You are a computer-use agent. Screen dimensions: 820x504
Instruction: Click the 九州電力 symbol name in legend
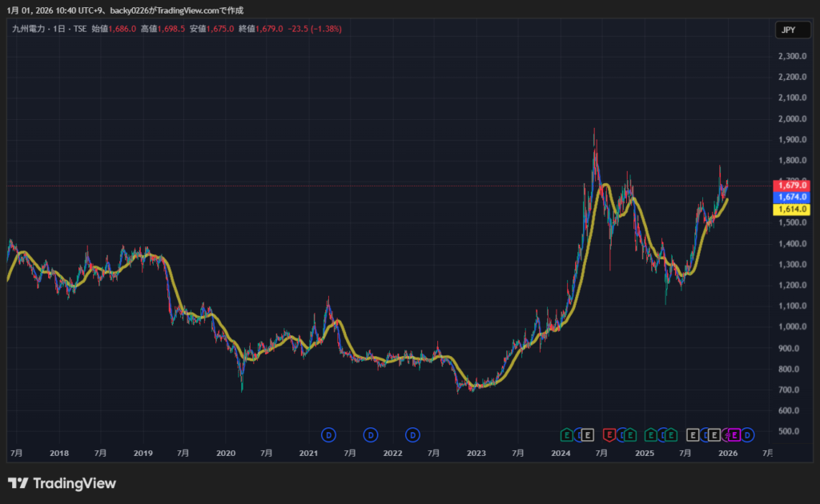(x=27, y=29)
